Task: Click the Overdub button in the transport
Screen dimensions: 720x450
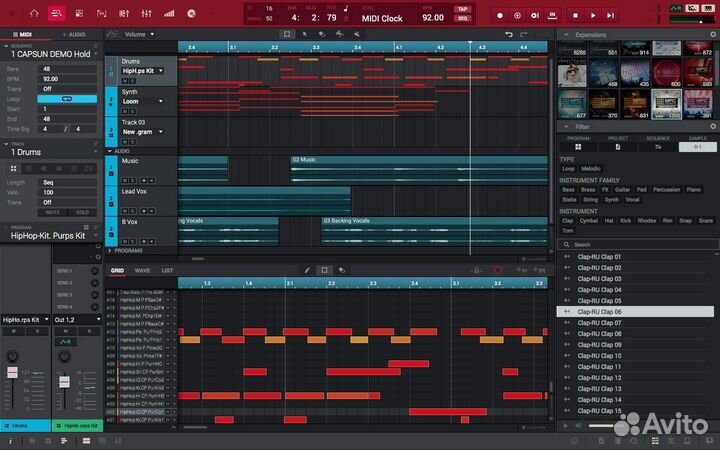Action: [x=518, y=16]
